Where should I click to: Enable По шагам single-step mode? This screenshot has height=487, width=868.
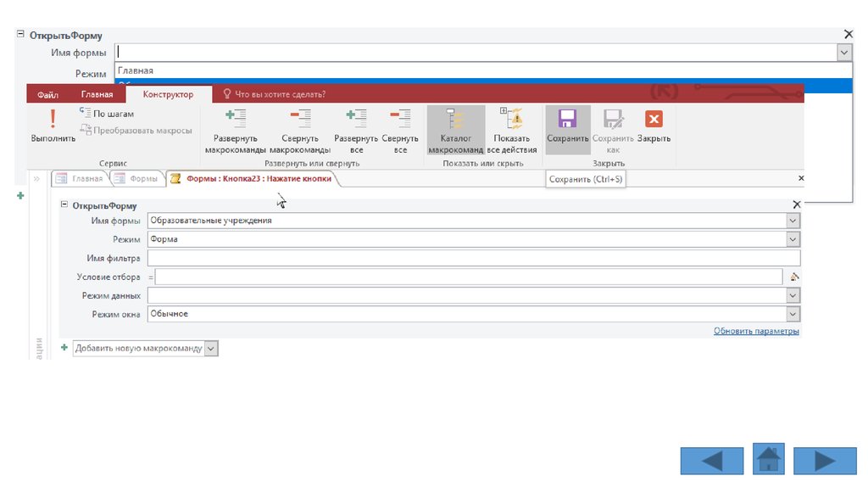106,114
